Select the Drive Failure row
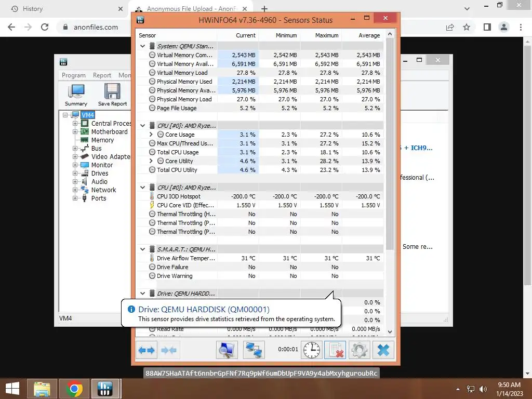This screenshot has width=532, height=399. click(260, 267)
